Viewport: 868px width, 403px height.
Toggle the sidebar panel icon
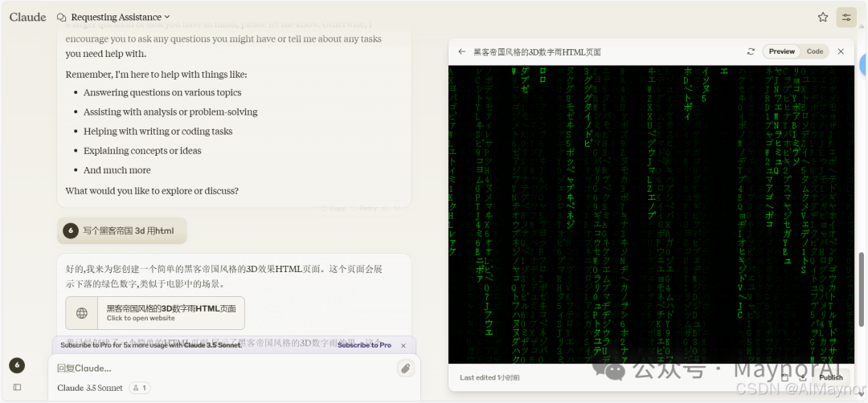[17, 387]
